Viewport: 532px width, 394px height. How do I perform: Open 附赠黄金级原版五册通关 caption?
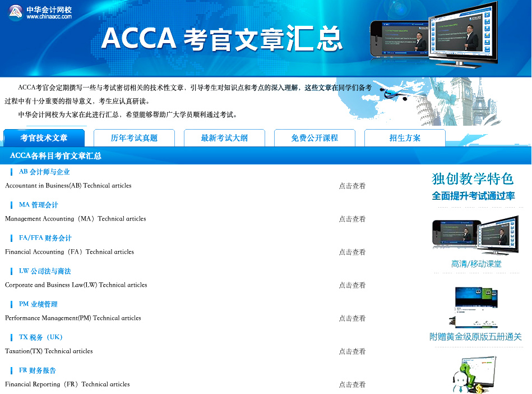click(476, 337)
